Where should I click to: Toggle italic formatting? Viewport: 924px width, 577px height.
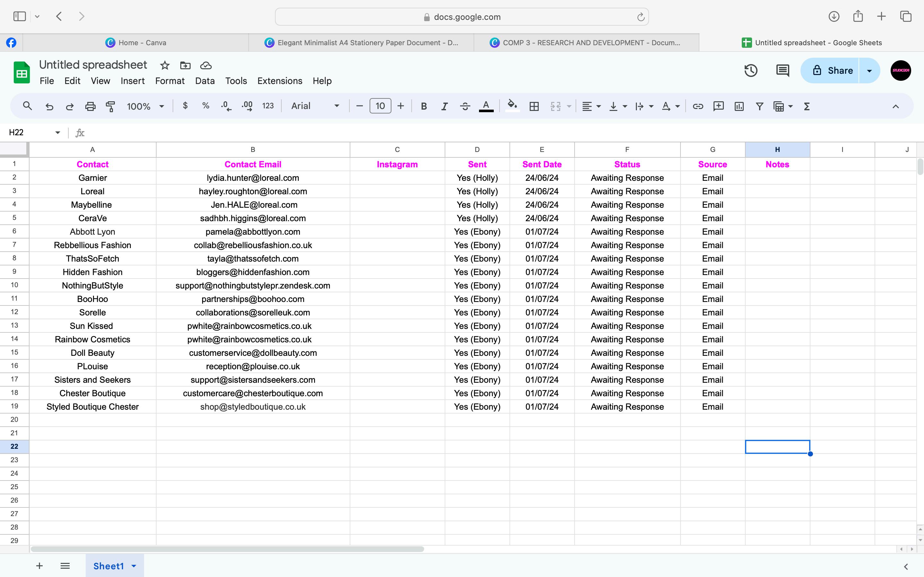click(x=444, y=106)
